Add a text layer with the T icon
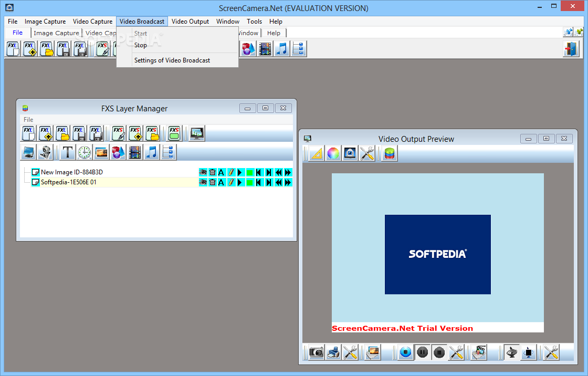Viewport: 588px width, 376px height. tap(68, 152)
